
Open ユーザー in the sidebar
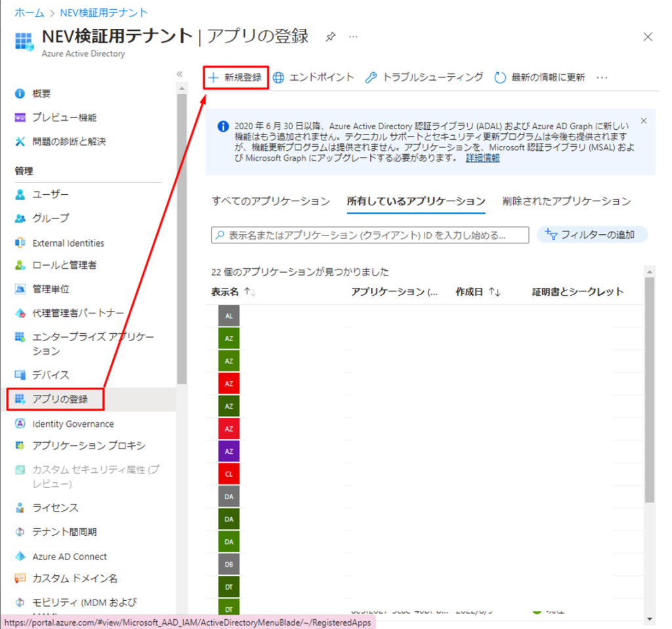coord(51,194)
